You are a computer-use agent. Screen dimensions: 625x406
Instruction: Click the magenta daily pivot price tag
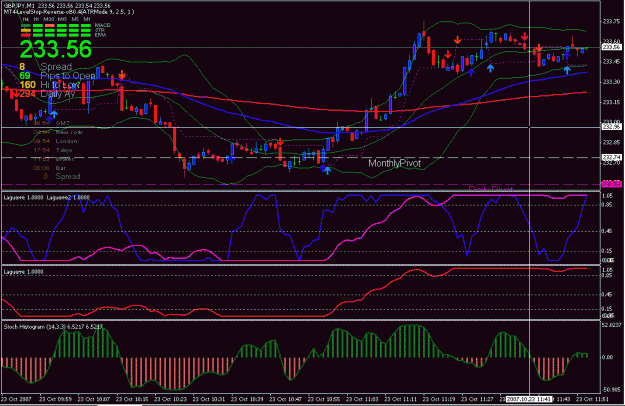pos(612,184)
